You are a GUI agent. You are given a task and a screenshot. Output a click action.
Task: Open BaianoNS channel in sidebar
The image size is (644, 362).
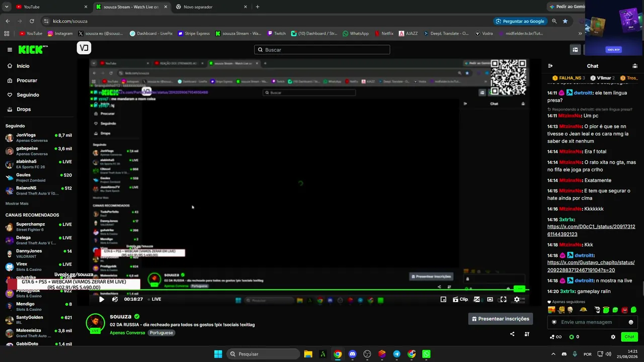point(38,191)
